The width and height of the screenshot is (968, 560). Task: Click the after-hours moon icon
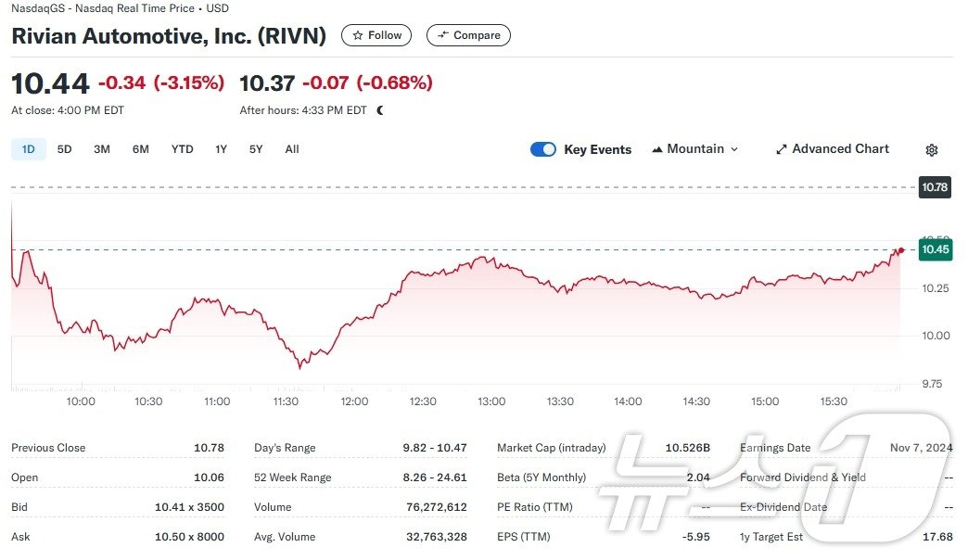[x=380, y=110]
